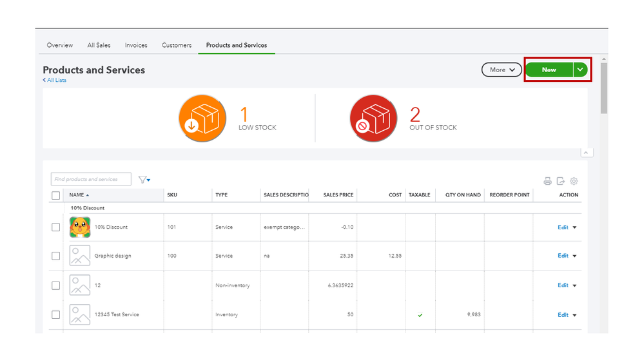The image size is (644, 362).
Task: Click the 10% Discount product image
Action: (80, 227)
